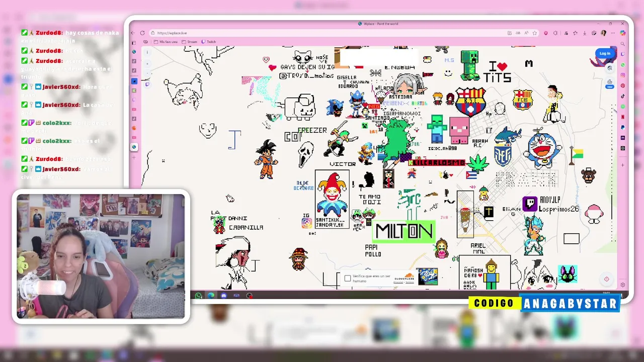Zoom out on the wplace map
The image size is (644, 362).
147,72
